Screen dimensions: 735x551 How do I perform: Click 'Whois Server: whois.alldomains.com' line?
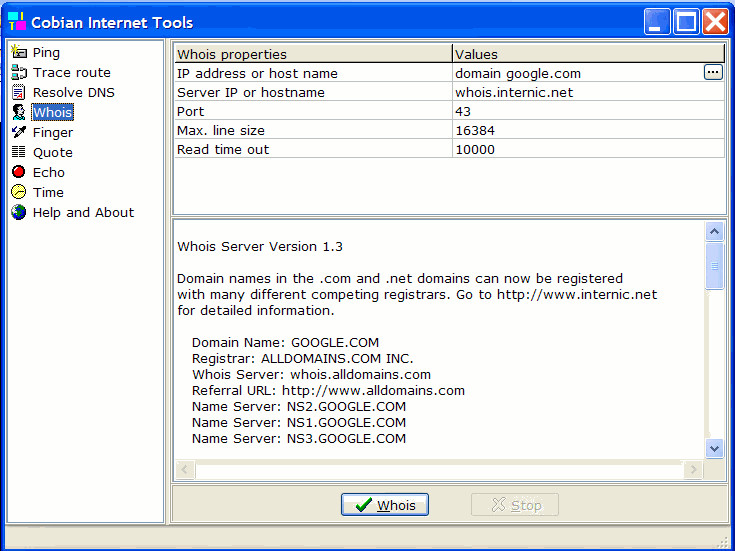[x=311, y=374]
